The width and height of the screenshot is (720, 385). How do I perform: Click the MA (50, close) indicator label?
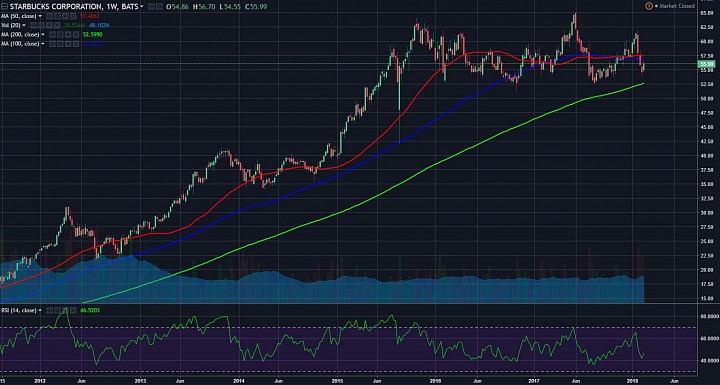(19, 16)
